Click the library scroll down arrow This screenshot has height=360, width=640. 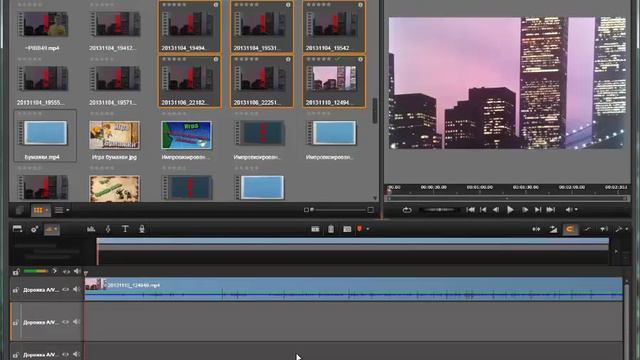coord(375,198)
